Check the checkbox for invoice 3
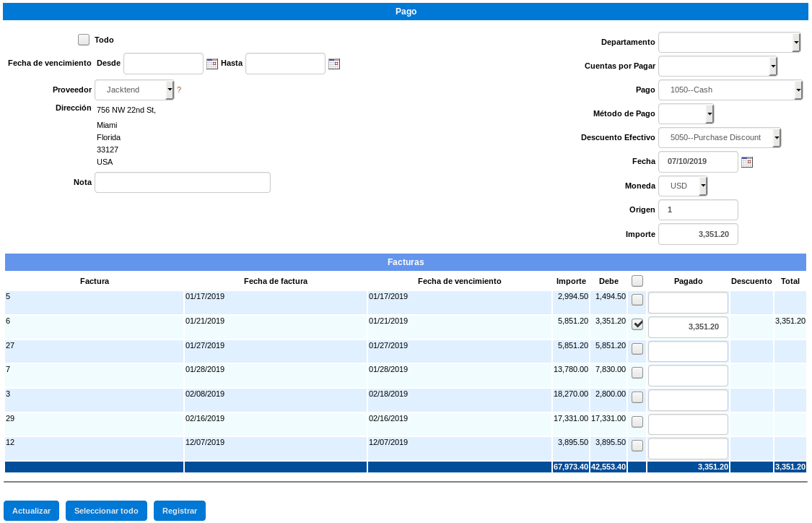Viewport: 812px width, 523px height. tap(637, 397)
